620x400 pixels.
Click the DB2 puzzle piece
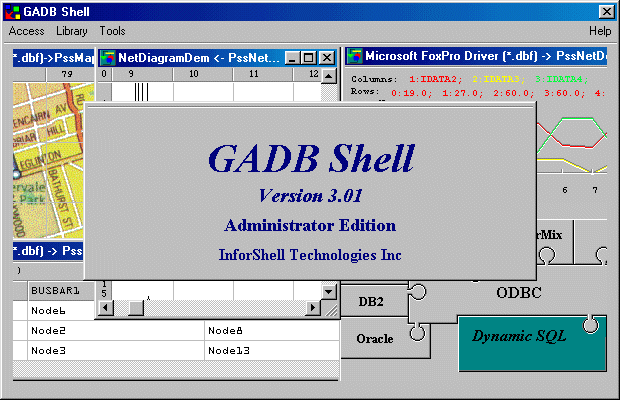click(x=374, y=301)
